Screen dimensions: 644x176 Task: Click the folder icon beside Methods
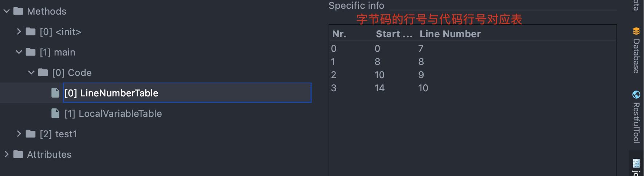point(18,11)
